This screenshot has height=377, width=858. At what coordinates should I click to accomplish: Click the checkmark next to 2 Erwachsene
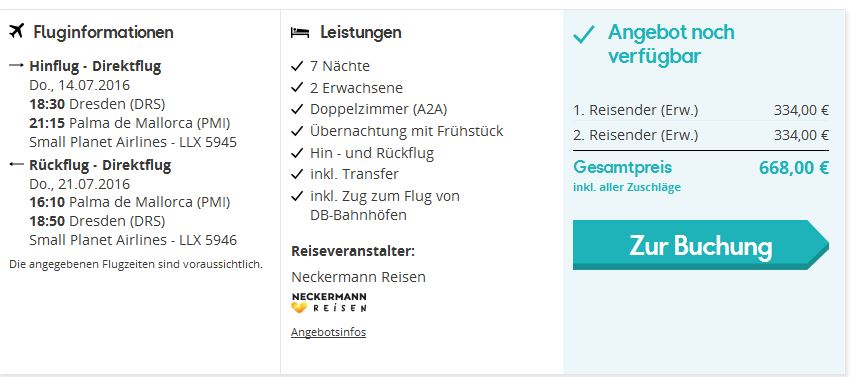coord(297,88)
